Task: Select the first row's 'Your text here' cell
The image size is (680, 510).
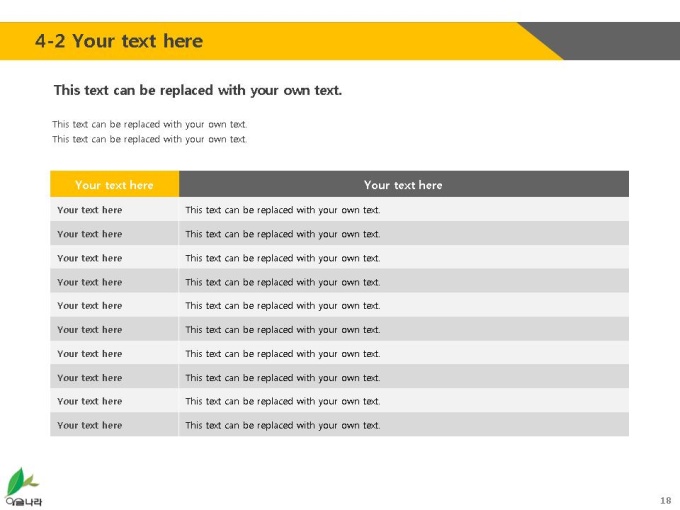Action: click(x=114, y=210)
